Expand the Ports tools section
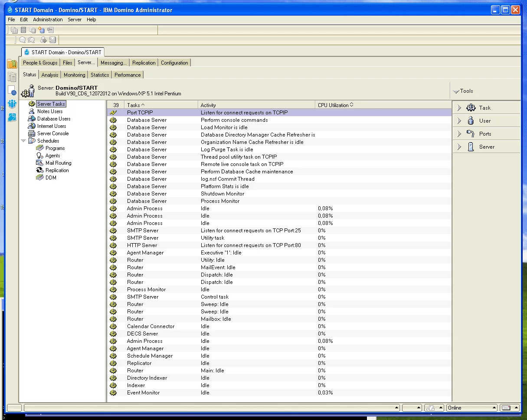527x420 pixels. [x=460, y=134]
